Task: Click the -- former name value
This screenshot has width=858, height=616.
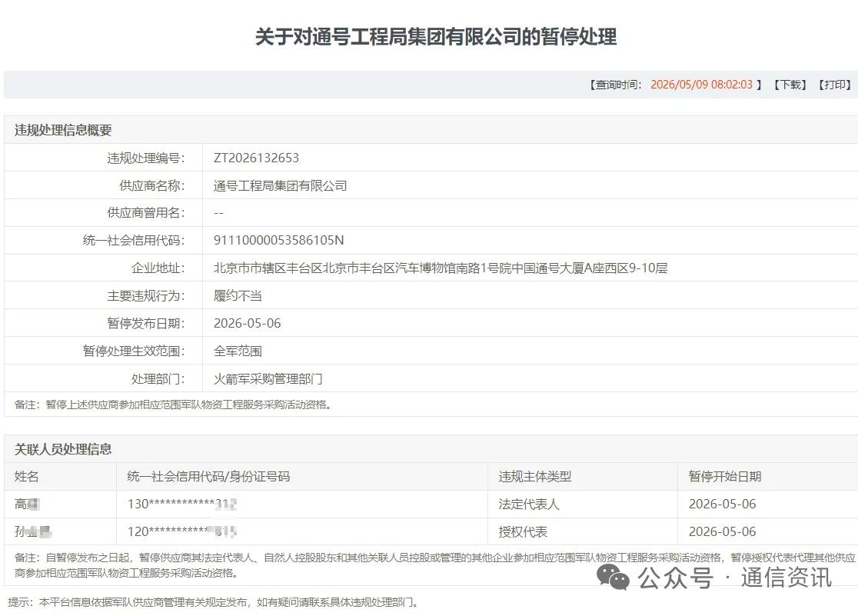Action: (x=218, y=213)
